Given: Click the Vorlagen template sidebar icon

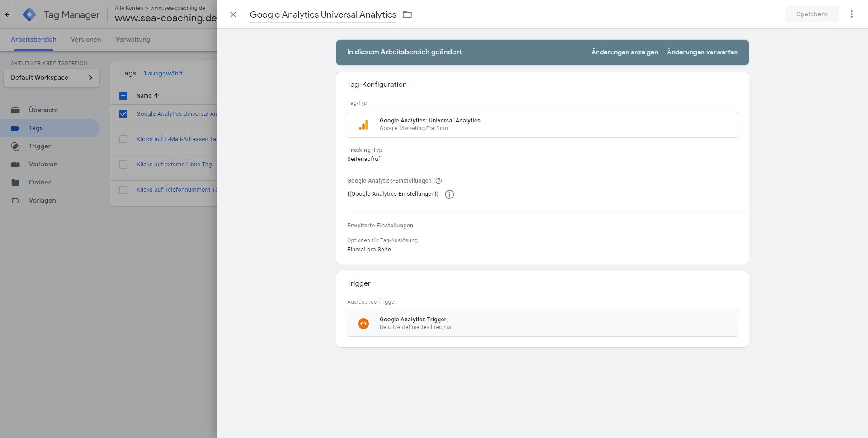Looking at the screenshot, I should coord(15,201).
